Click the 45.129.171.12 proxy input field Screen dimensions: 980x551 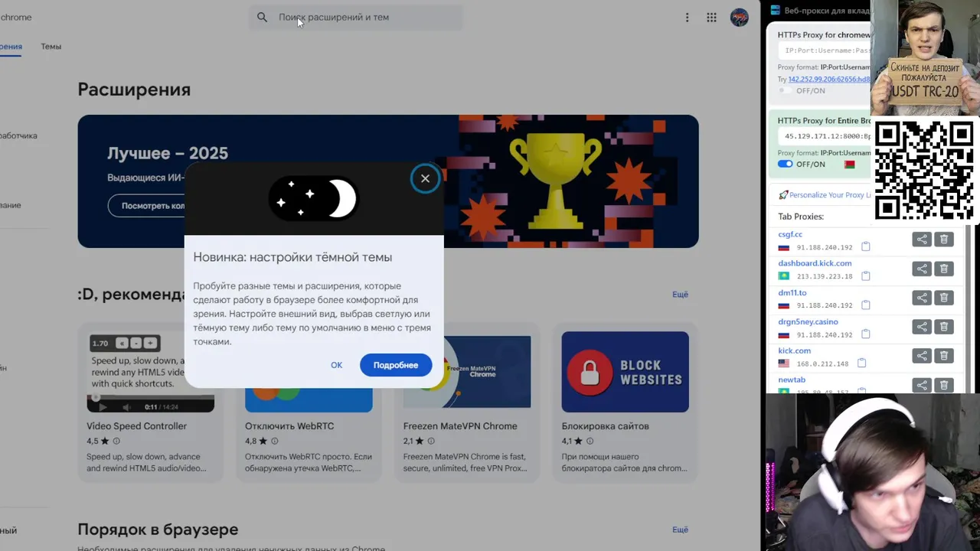pyautogui.click(x=825, y=136)
